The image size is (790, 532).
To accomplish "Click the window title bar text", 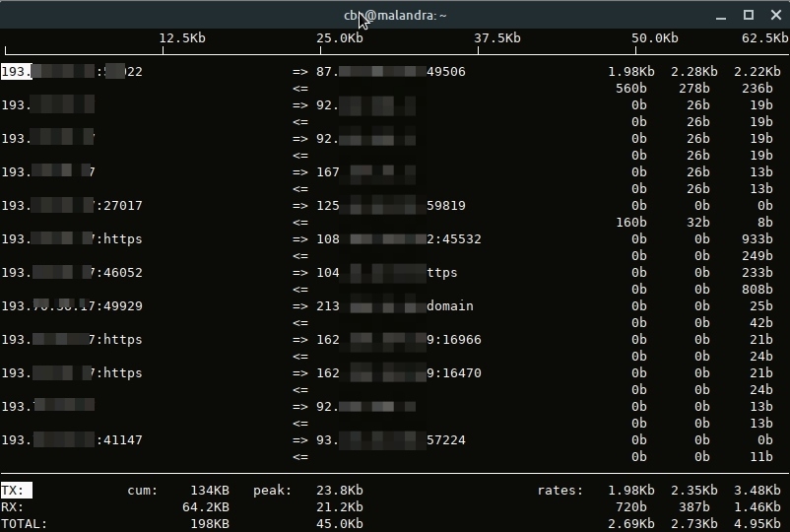I will tap(395, 15).
